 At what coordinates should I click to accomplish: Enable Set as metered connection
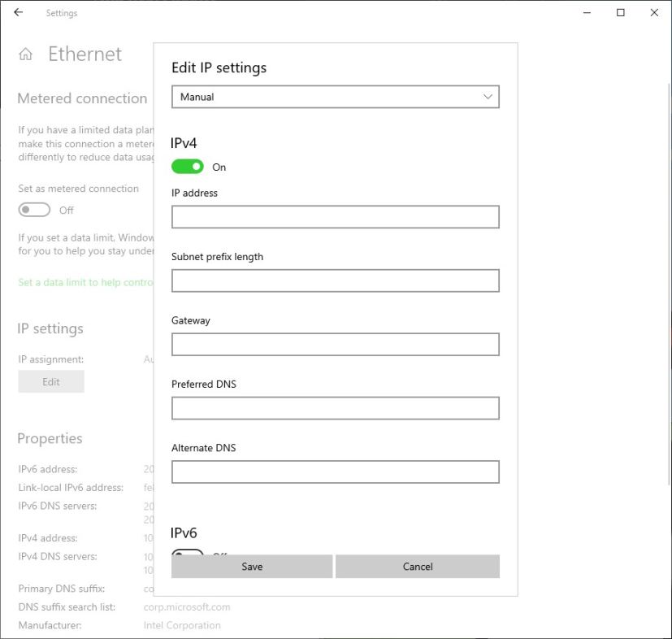tap(33, 209)
